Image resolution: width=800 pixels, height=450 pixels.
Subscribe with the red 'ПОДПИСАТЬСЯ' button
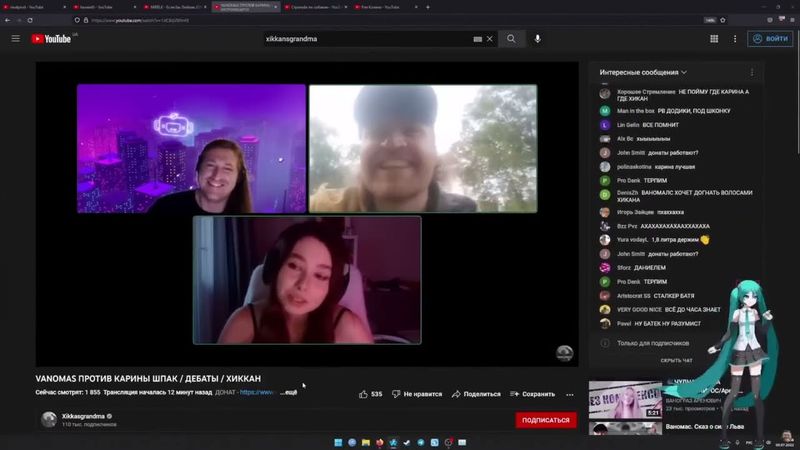point(546,420)
